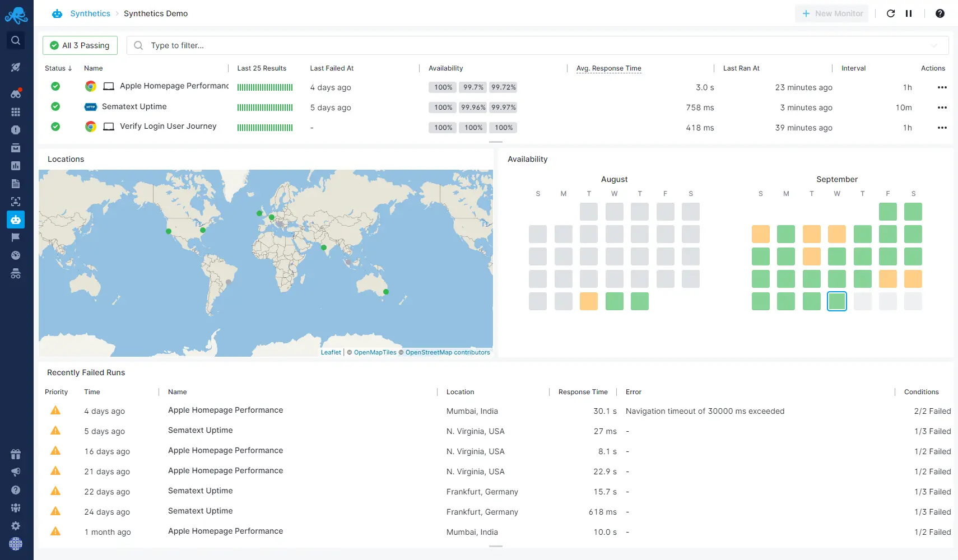
Task: Open the help icon in top right
Action: [x=940, y=13]
